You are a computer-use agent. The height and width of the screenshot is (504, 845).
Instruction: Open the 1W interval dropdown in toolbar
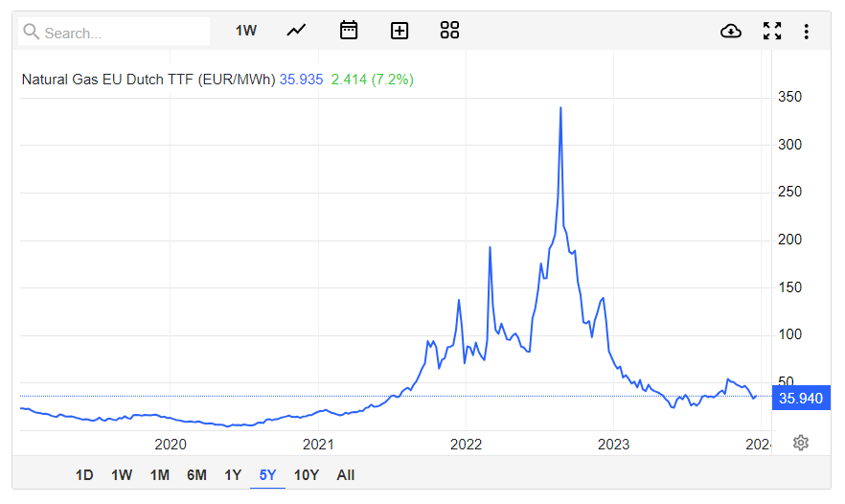[x=245, y=31]
